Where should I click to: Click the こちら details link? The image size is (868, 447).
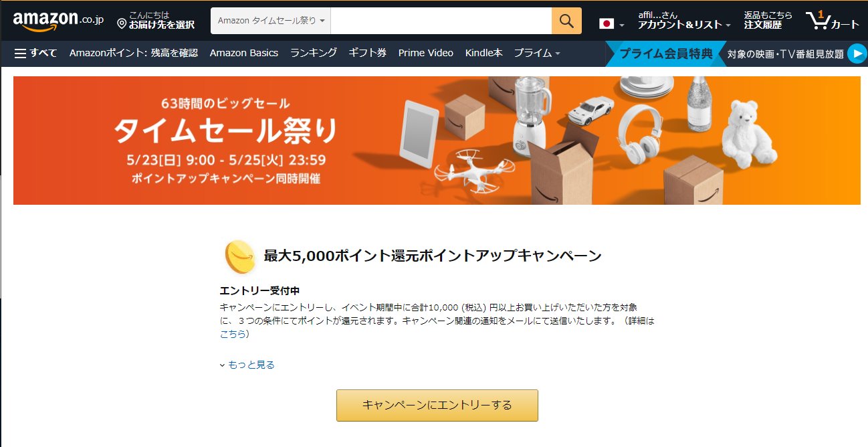pyautogui.click(x=233, y=334)
